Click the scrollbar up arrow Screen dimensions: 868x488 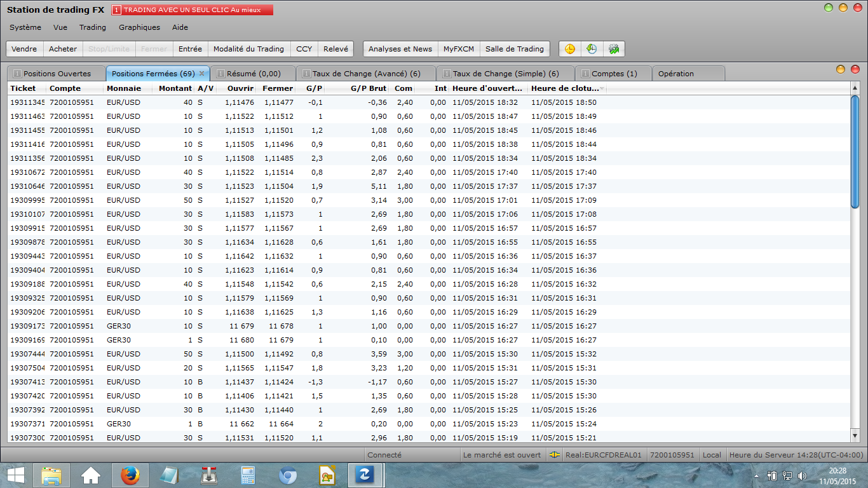pyautogui.click(x=855, y=88)
